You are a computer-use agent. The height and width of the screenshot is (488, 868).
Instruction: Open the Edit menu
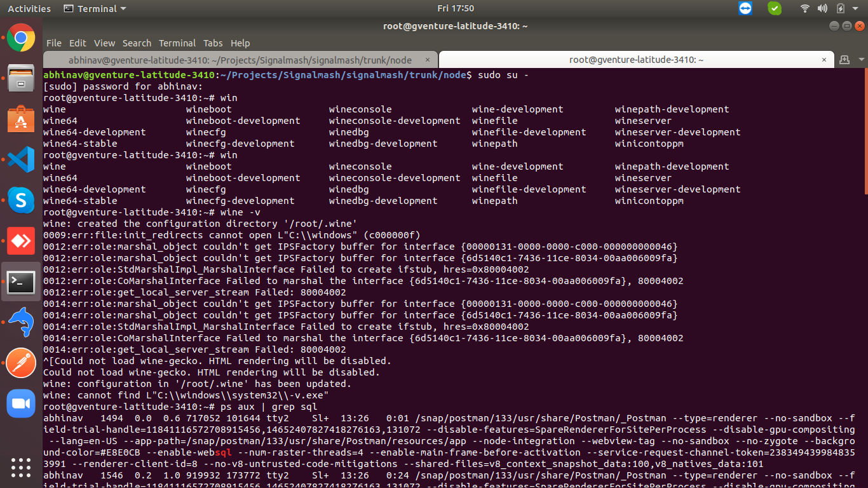(78, 43)
